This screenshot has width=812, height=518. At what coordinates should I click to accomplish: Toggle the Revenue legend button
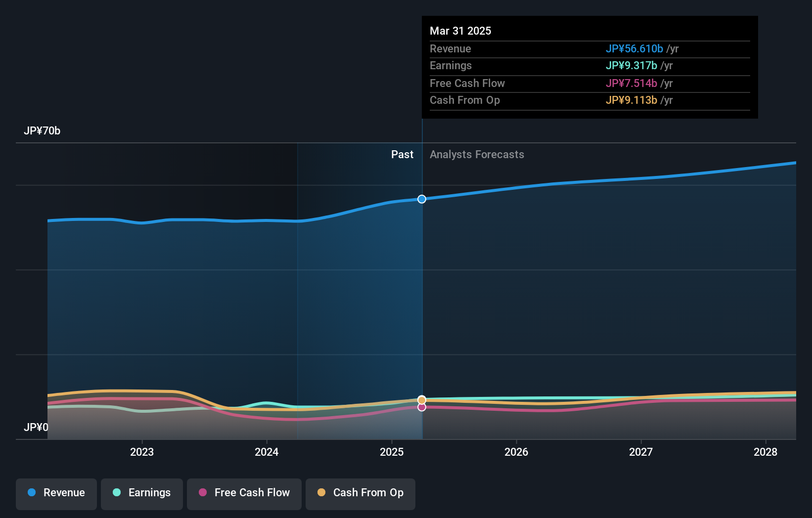56,494
